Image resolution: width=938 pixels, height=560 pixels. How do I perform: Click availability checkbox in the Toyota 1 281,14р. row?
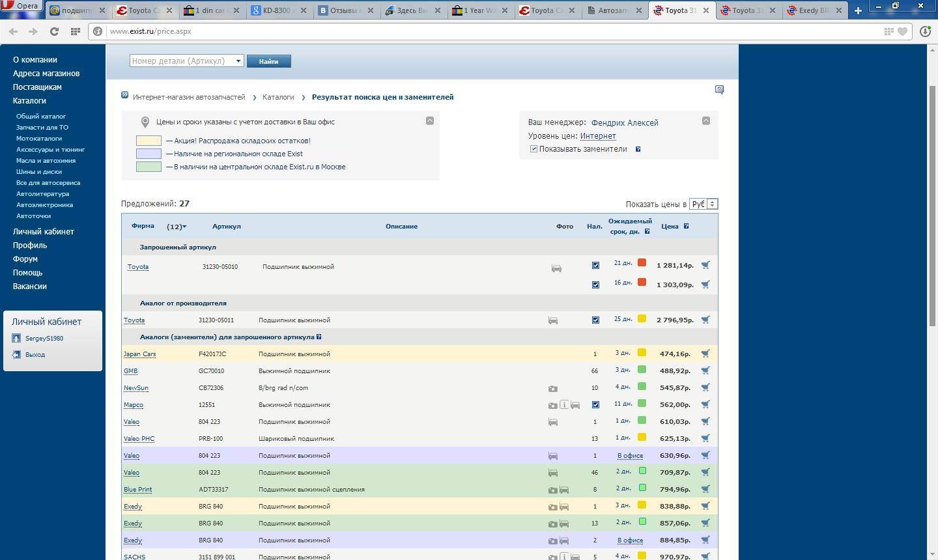coord(595,266)
